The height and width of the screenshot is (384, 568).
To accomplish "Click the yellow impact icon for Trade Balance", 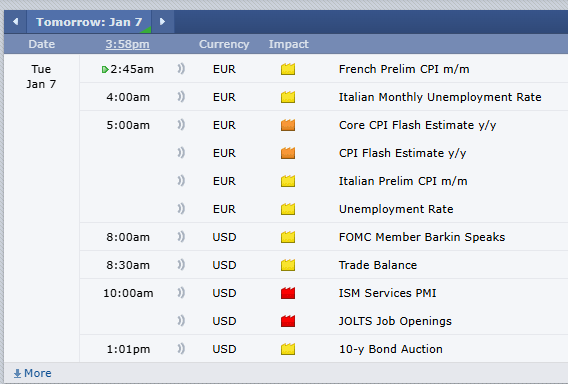I will [288, 265].
